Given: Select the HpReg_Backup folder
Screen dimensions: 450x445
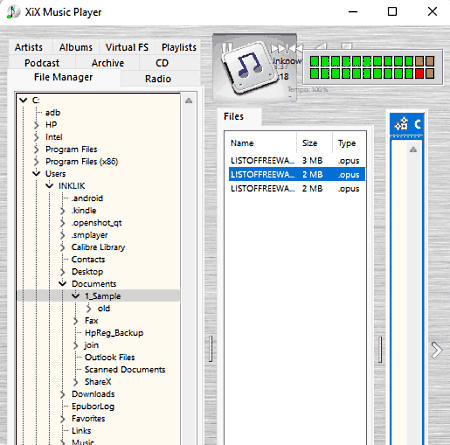Looking at the screenshot, I should (114, 333).
